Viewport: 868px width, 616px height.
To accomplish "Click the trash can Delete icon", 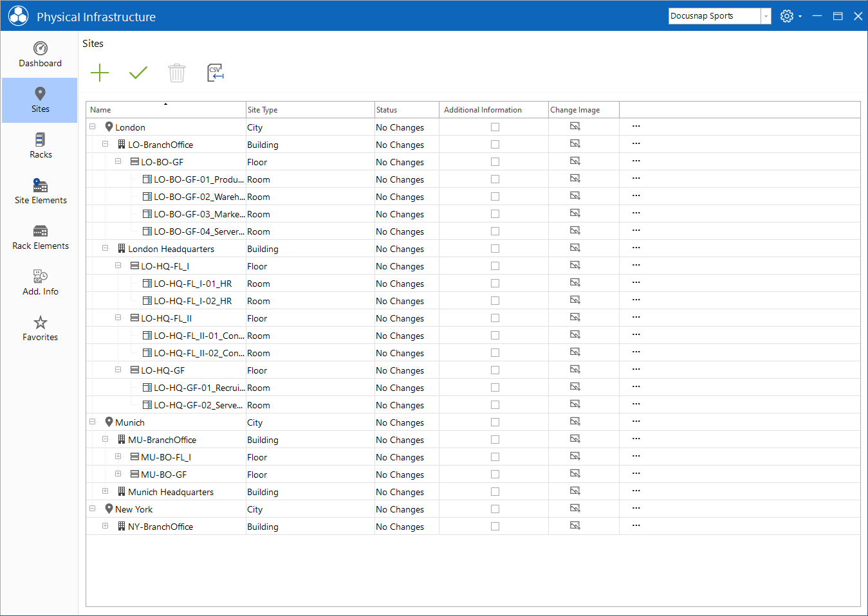I will [x=177, y=73].
